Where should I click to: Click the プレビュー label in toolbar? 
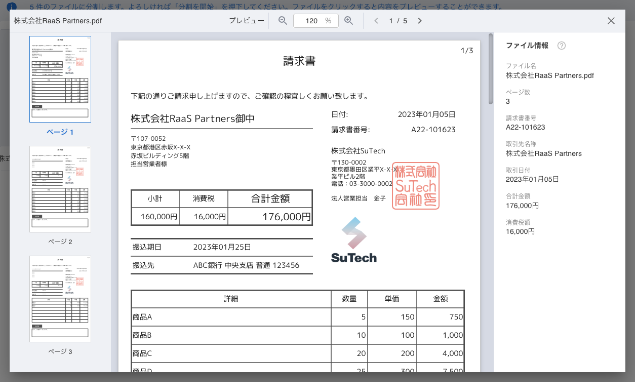tap(246, 21)
